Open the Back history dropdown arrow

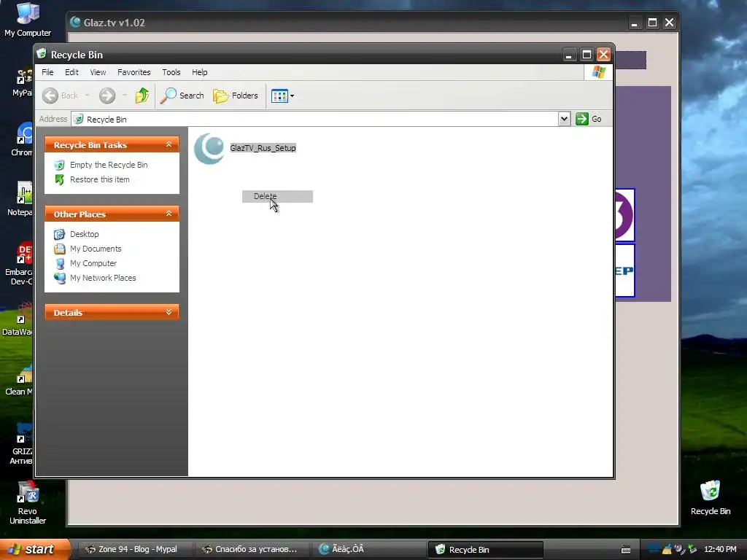(x=87, y=96)
